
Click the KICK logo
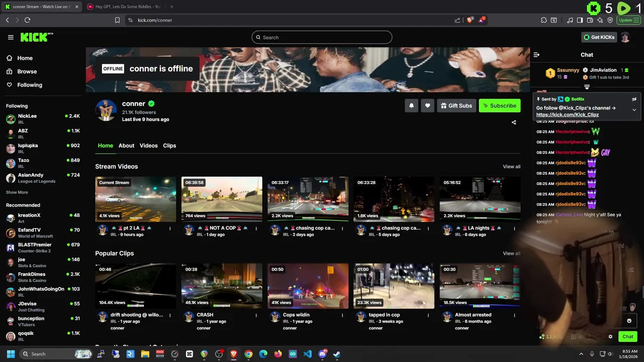pos(36,37)
